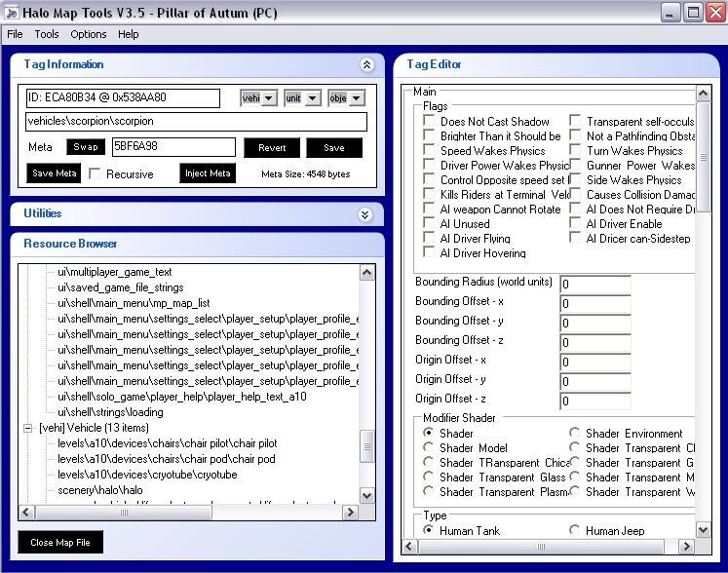Click Resource Browser scroll left arrow
The image size is (728, 573).
26,513
